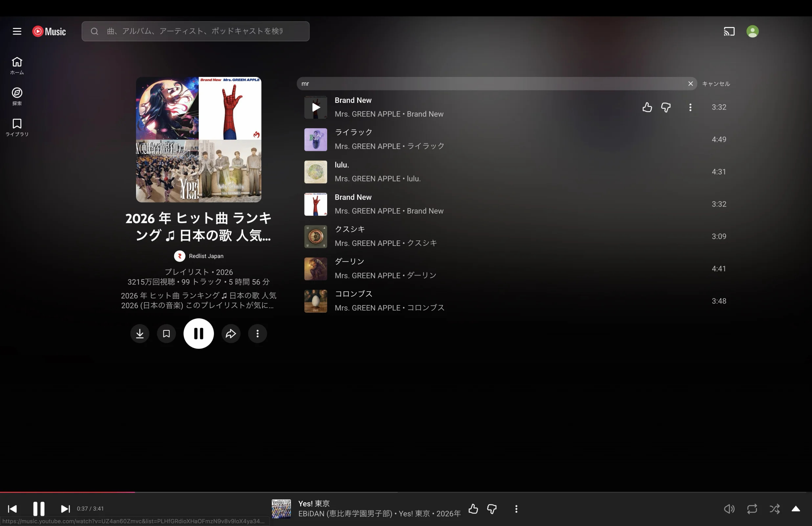Click the Yes! 東京 now-playing thumbnail
812x526 pixels.
pos(281,509)
